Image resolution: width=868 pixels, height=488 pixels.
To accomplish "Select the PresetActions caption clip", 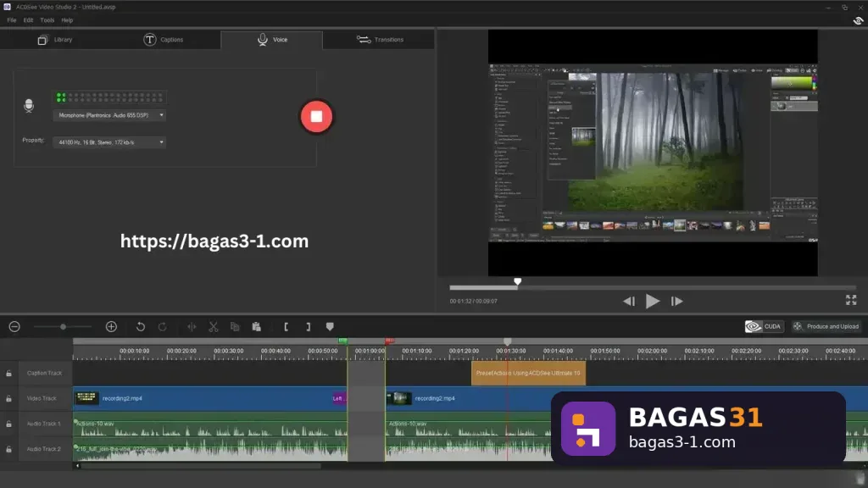I will (x=528, y=373).
